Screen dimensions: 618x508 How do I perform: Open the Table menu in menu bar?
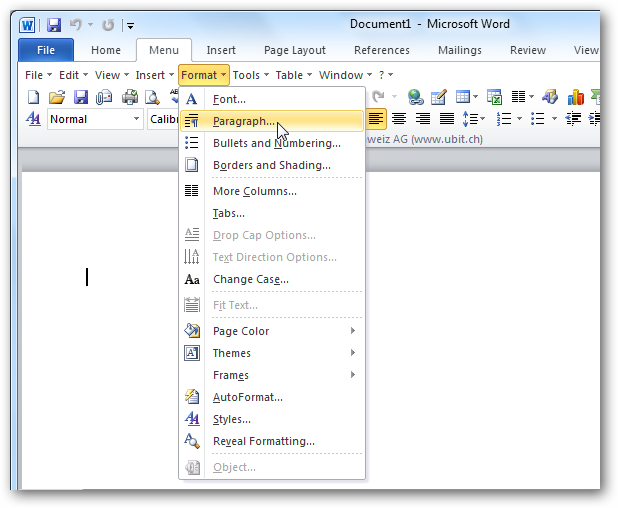(x=292, y=75)
